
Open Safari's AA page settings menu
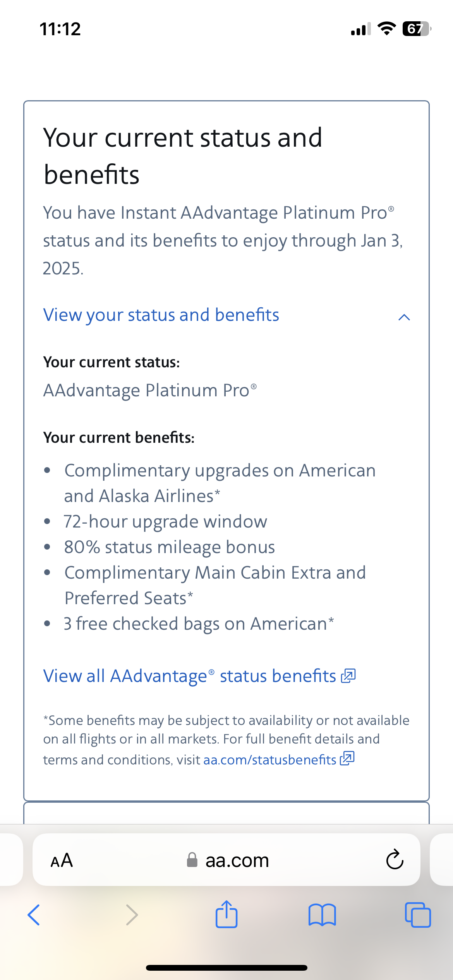(x=62, y=860)
